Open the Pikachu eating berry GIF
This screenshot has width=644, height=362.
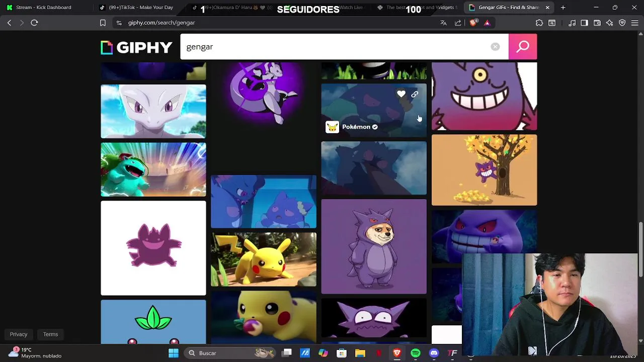pos(264,318)
